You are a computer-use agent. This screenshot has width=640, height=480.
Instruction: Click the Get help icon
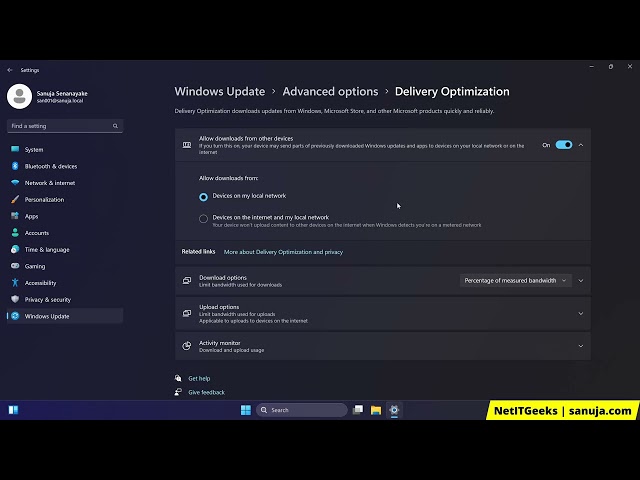coord(178,378)
